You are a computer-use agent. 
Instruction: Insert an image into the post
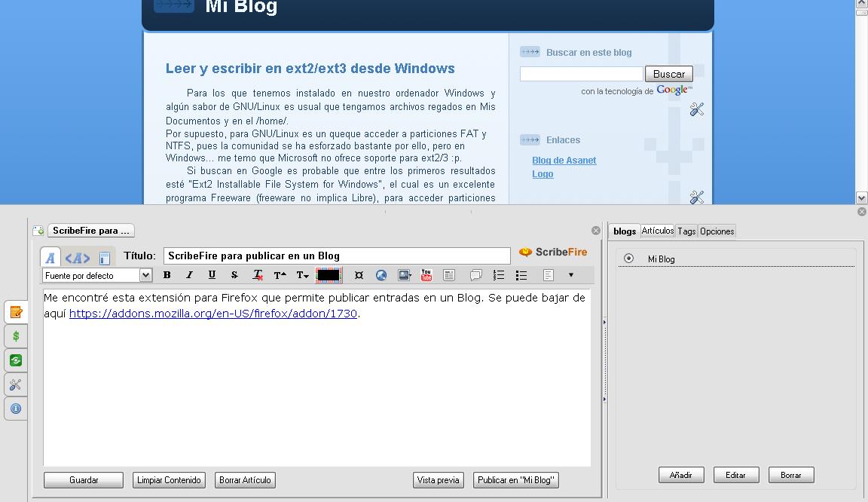[x=405, y=275]
